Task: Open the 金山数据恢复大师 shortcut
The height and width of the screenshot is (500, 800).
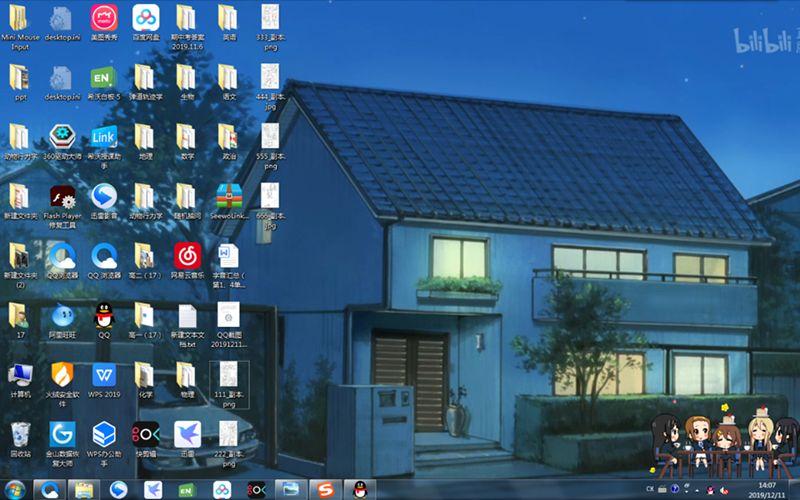Action: [x=61, y=434]
